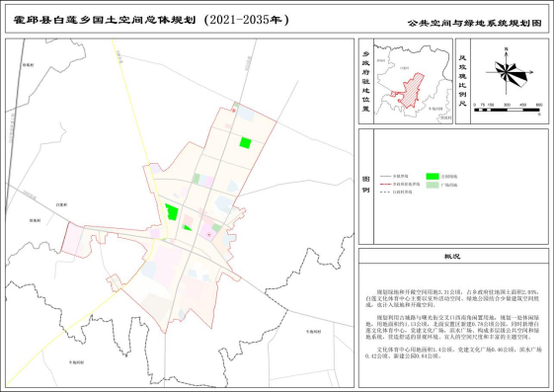
Task: Click the pale green 广场用地 legend swatch
Action: [x=433, y=185]
